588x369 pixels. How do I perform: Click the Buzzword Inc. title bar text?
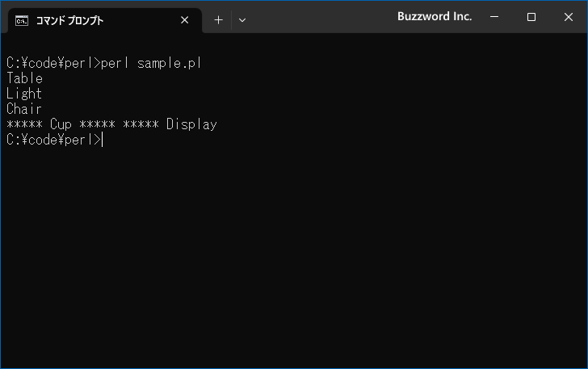coord(435,16)
